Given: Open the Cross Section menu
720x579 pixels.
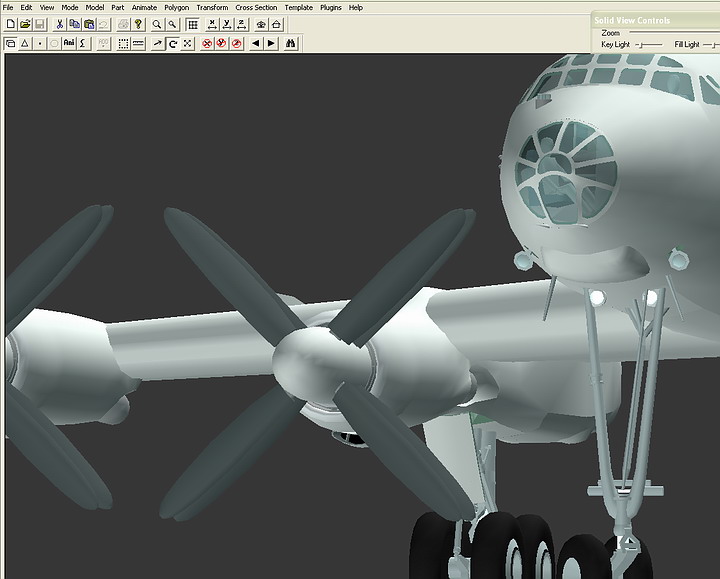Looking at the screenshot, I should 256,7.
